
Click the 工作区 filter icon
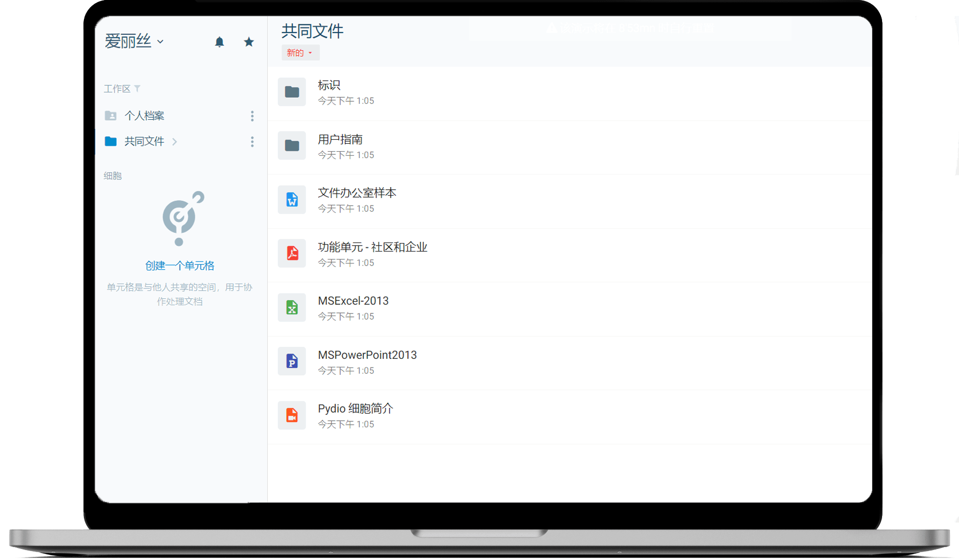[x=137, y=88]
